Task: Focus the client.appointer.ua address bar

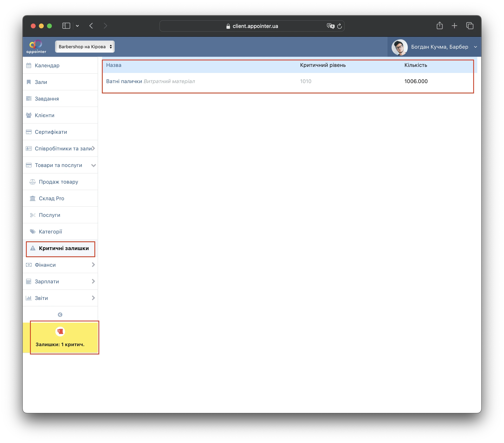Action: tap(252, 26)
